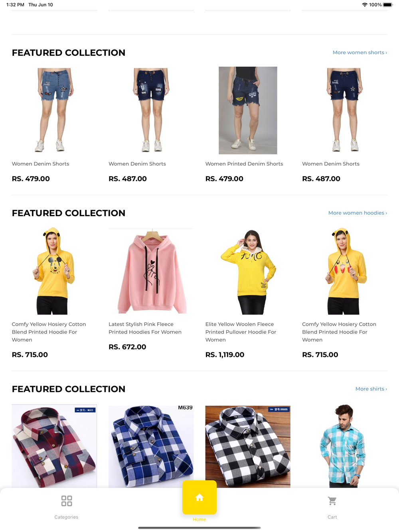Tap the yellow Home icon
Viewport: 399px width, 532px height.
click(199, 497)
